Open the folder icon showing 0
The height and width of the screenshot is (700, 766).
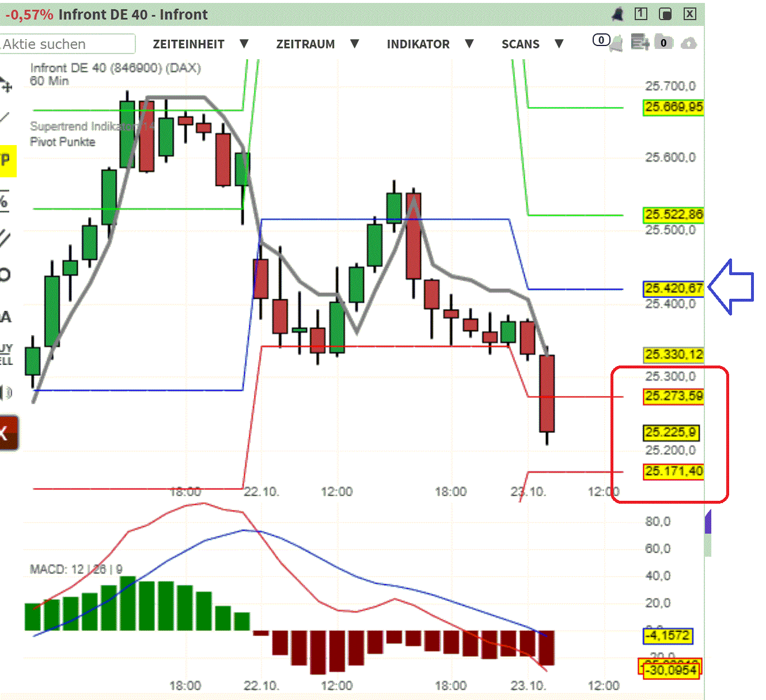point(664,42)
